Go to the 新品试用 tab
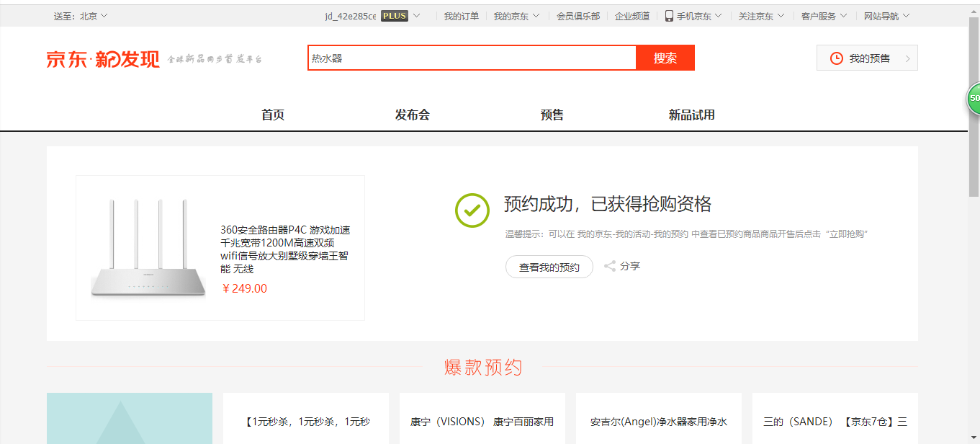 [x=692, y=115]
